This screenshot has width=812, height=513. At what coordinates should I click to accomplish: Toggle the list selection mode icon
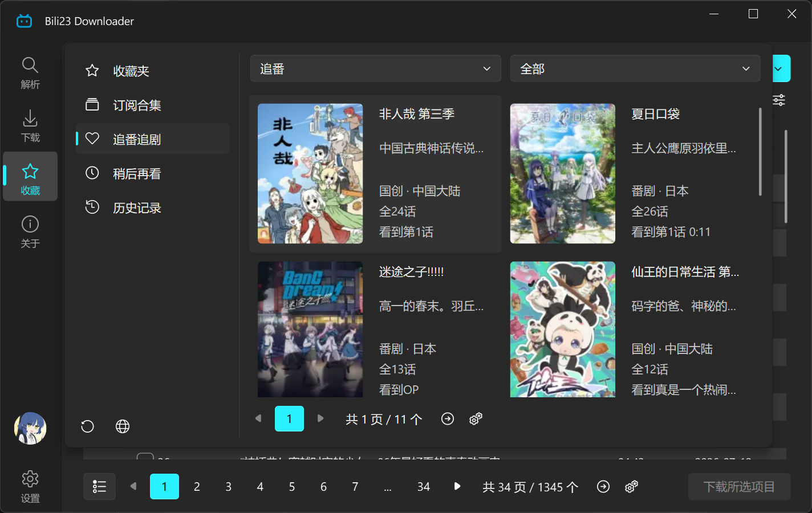coord(99,487)
